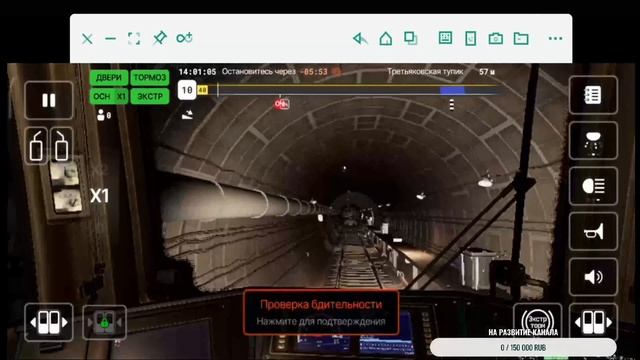Switch camera view using bottom-right arrows button
The image size is (640, 360).
(593, 322)
